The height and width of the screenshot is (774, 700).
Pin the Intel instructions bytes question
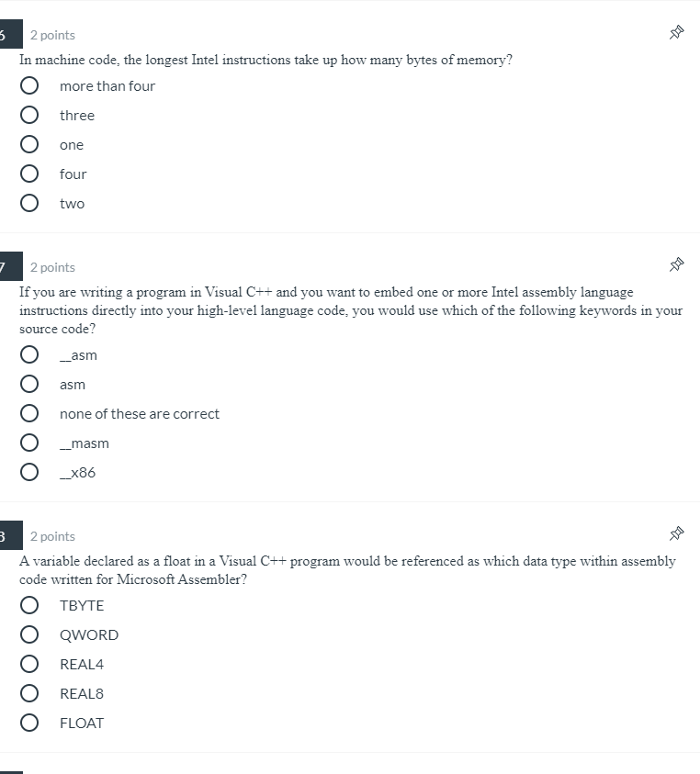[x=676, y=32]
